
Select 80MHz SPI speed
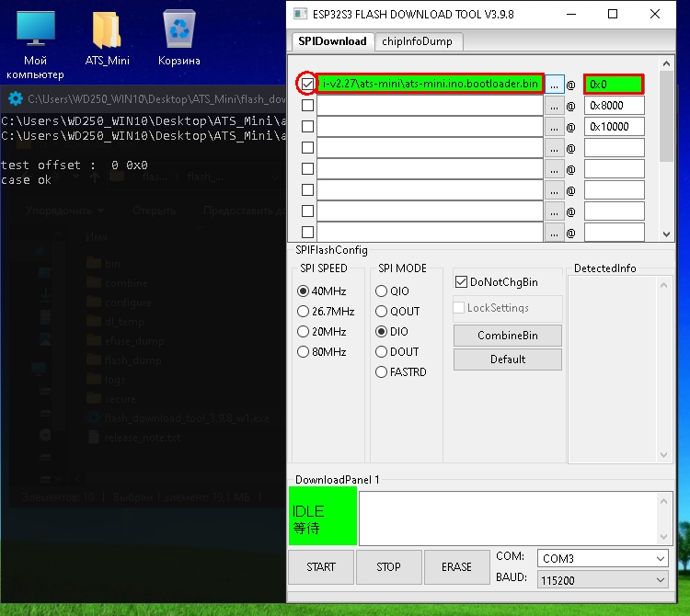[322, 352]
